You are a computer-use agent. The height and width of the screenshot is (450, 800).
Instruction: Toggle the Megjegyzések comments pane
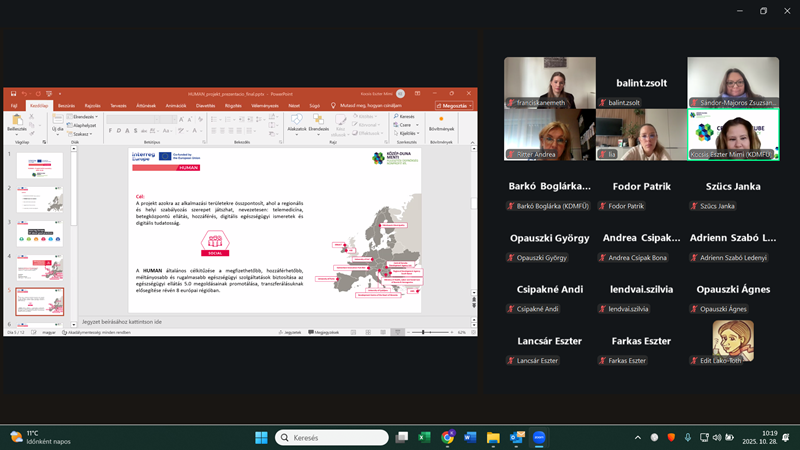(326, 331)
